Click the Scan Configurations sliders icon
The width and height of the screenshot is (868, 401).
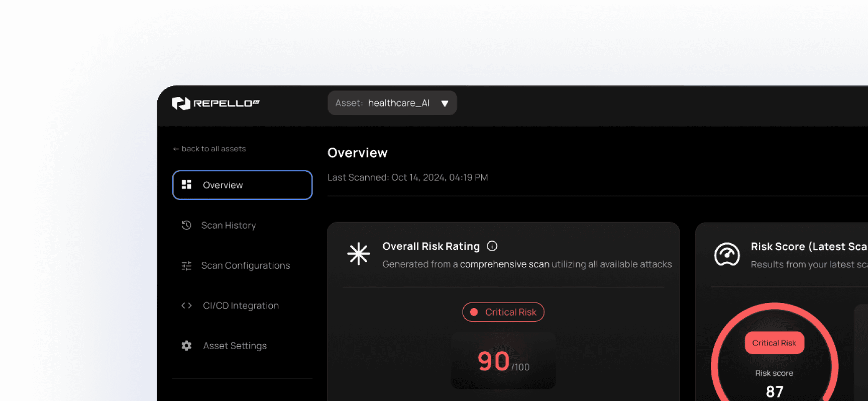pos(186,266)
